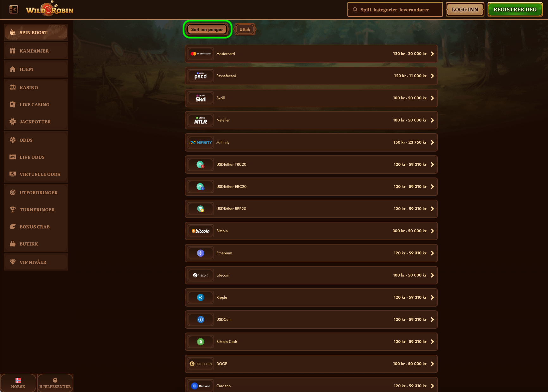This screenshot has height=392, width=548.
Task: Open VIP Nivåer diamond icon
Action: 13,262
